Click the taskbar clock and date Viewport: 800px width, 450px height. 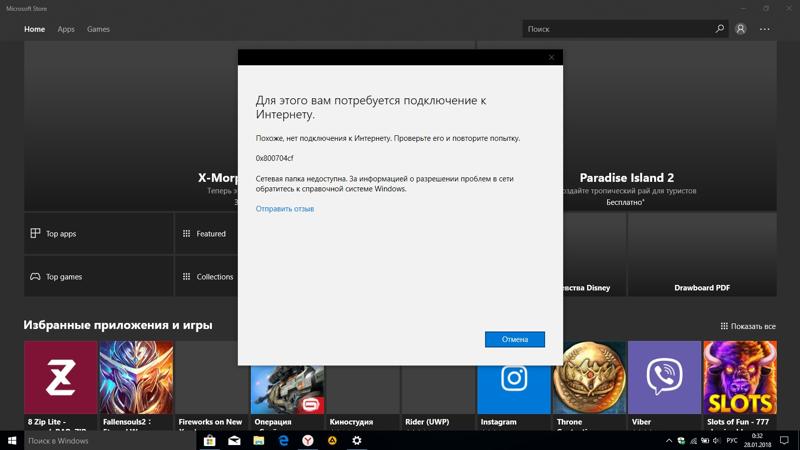coord(757,440)
